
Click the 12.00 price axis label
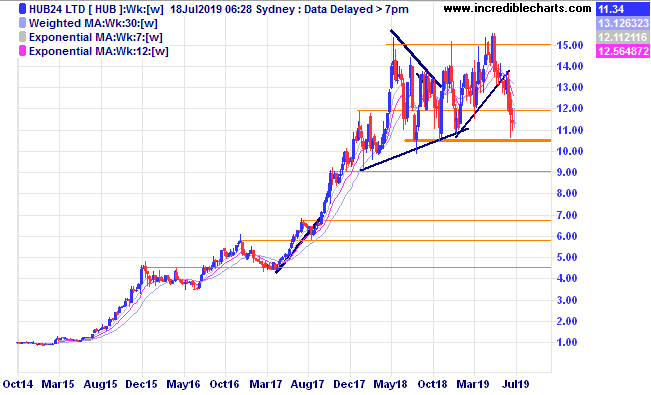569,108
